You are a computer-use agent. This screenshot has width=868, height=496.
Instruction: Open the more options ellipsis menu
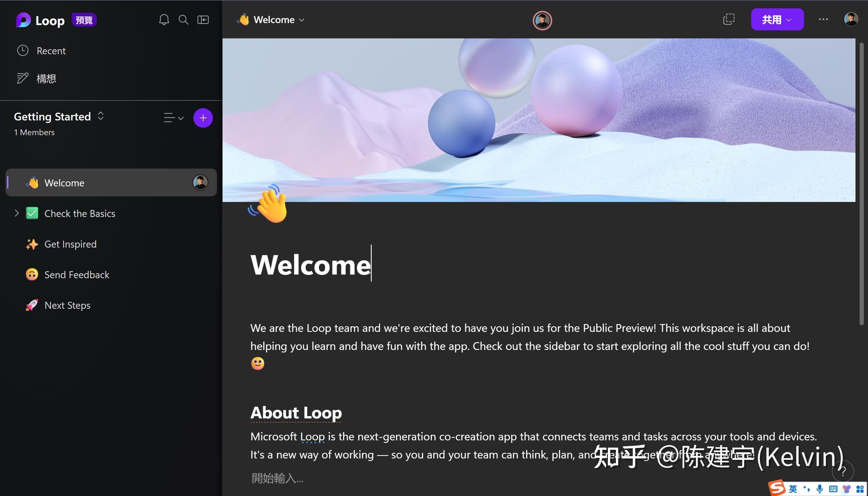(823, 19)
